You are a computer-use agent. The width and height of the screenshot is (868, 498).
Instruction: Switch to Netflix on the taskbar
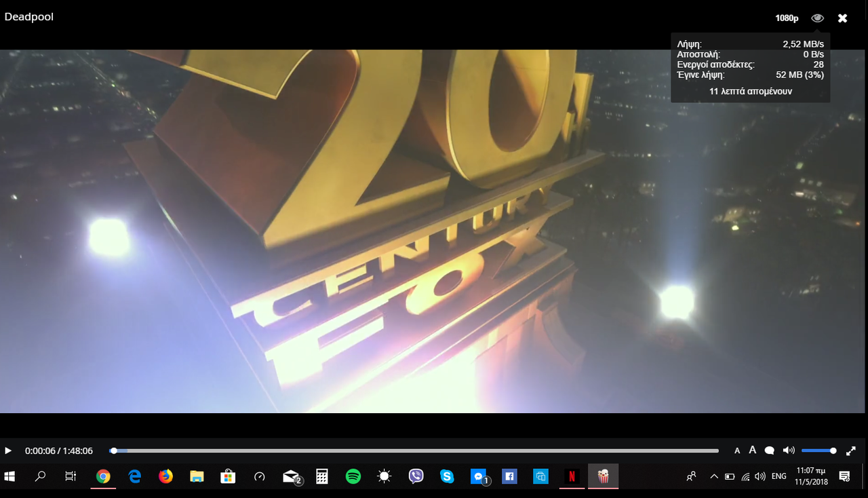pos(572,476)
